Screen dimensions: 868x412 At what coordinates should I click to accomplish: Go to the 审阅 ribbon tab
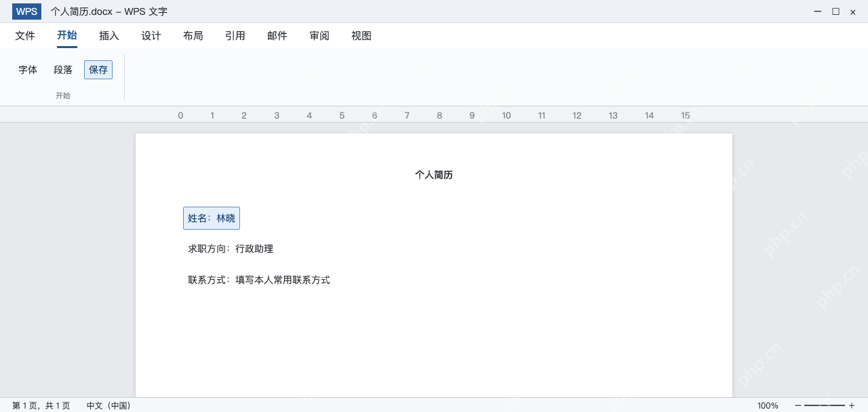[x=319, y=36]
